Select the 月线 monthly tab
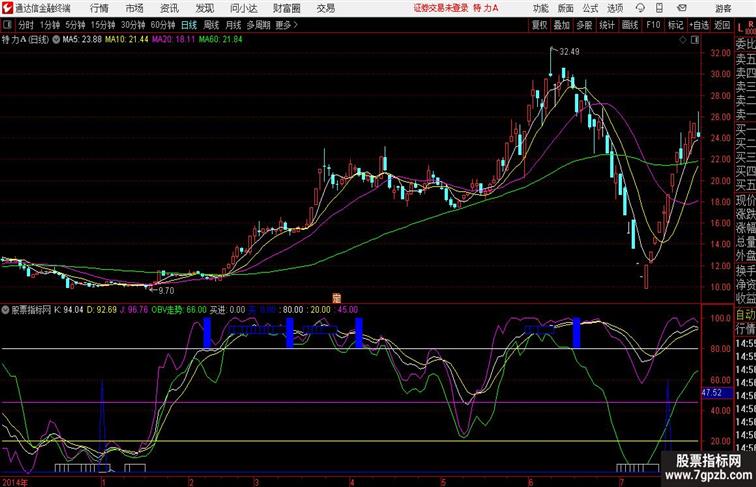The height and width of the screenshot is (487, 756). point(233,25)
